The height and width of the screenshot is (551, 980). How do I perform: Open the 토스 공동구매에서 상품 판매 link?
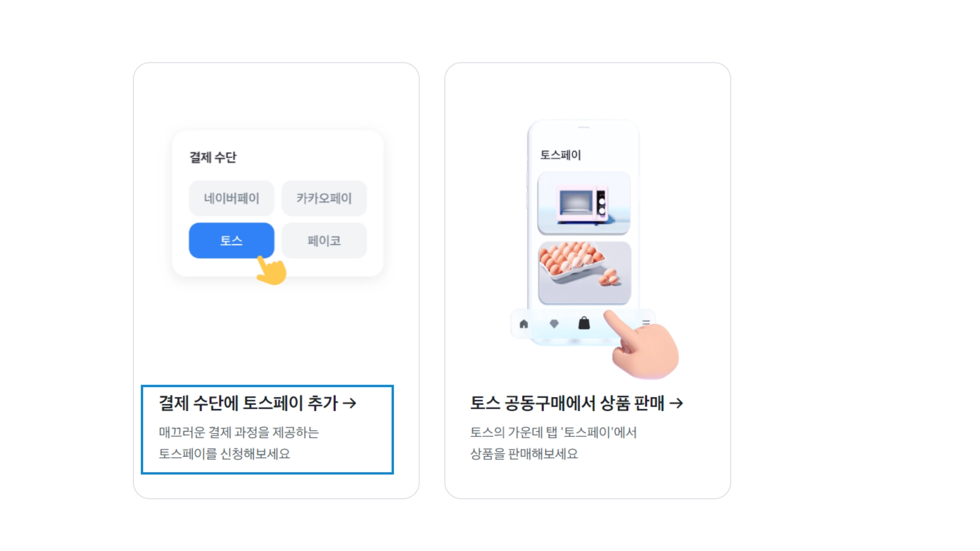coord(577,403)
